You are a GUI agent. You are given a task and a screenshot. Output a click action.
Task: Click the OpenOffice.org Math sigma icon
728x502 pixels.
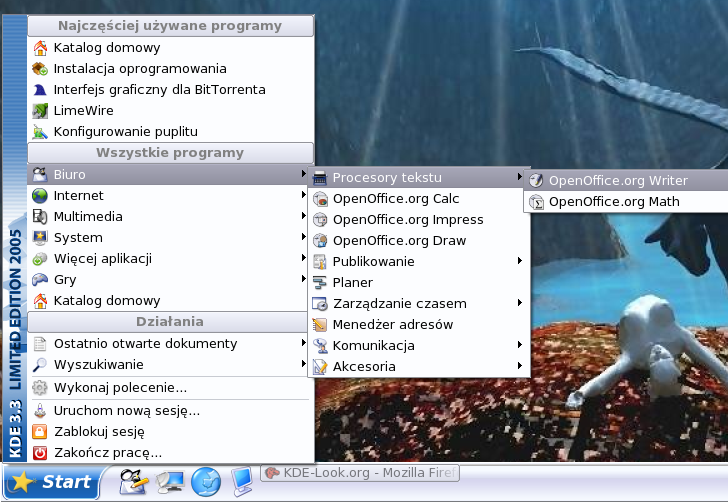click(x=536, y=202)
